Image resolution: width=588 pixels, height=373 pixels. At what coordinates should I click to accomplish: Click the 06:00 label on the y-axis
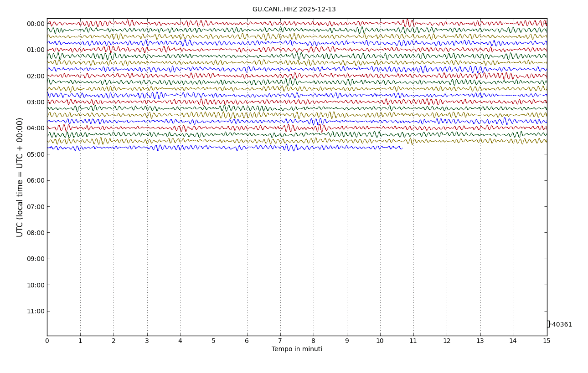(36, 181)
